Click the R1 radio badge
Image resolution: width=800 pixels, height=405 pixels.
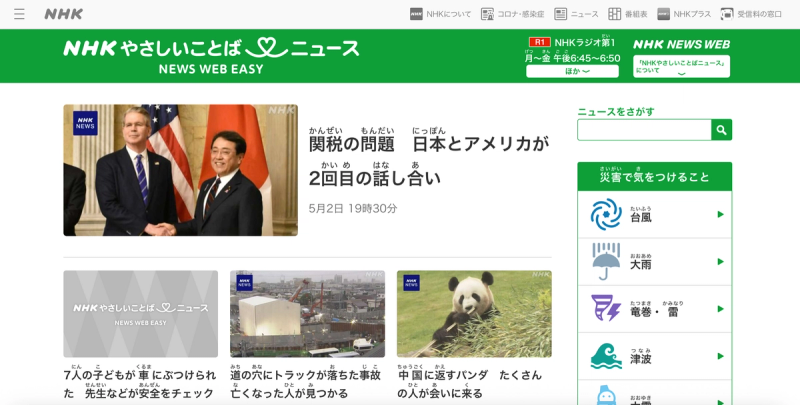tap(539, 42)
